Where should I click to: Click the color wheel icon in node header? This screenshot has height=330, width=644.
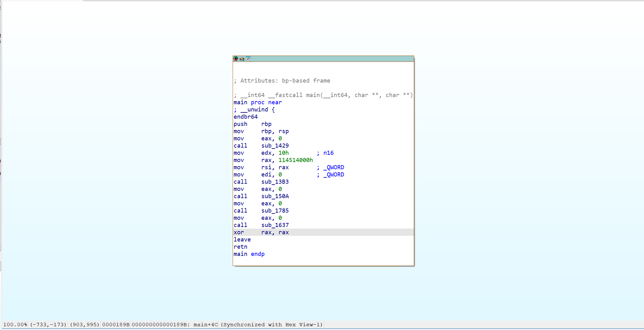click(x=235, y=59)
